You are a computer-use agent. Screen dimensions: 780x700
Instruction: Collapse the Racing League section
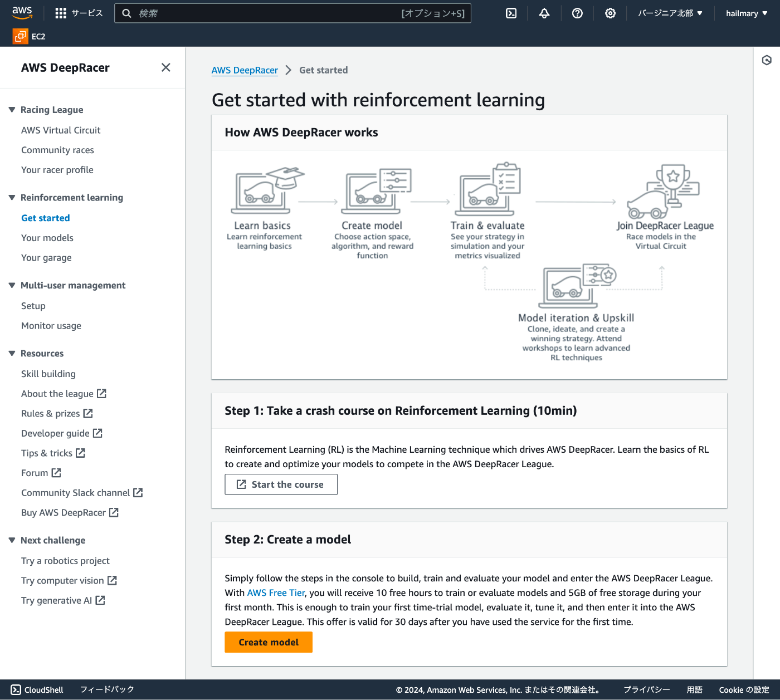click(12, 110)
